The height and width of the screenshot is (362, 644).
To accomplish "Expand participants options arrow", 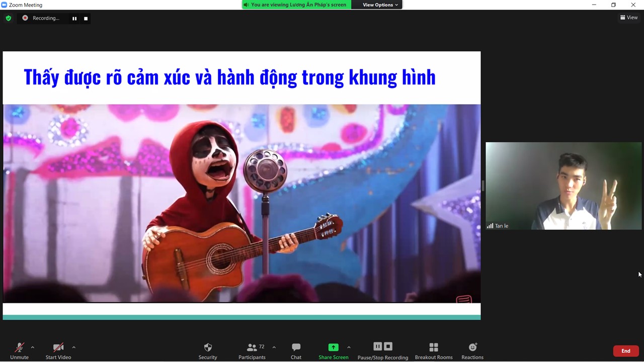I will (x=274, y=347).
